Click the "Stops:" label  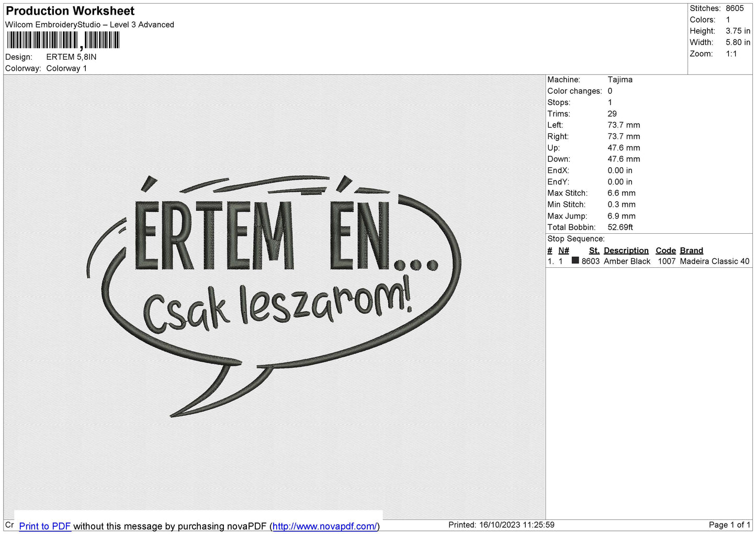tap(559, 103)
